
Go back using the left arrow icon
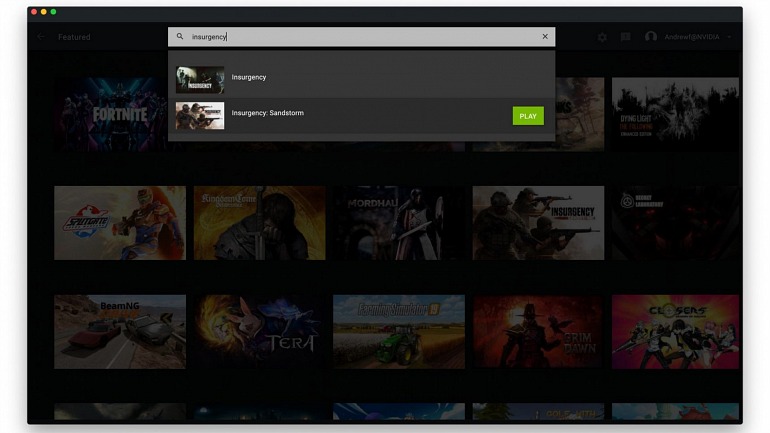point(41,37)
